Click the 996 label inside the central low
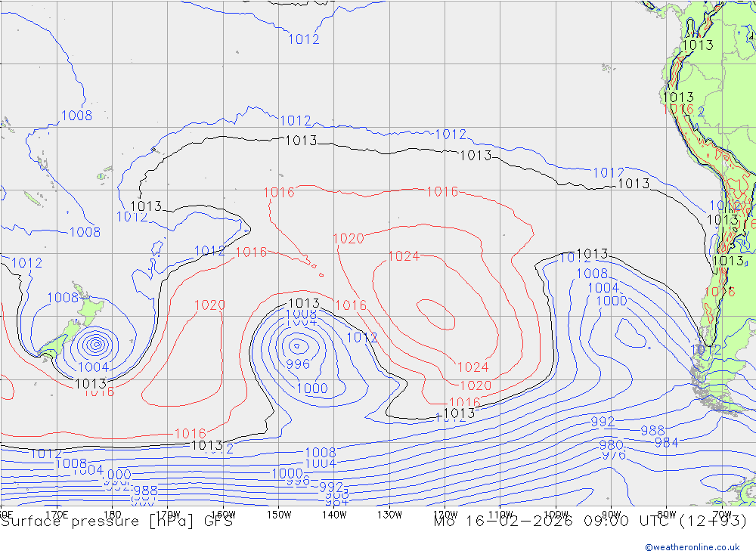The image size is (756, 554). pos(298,364)
